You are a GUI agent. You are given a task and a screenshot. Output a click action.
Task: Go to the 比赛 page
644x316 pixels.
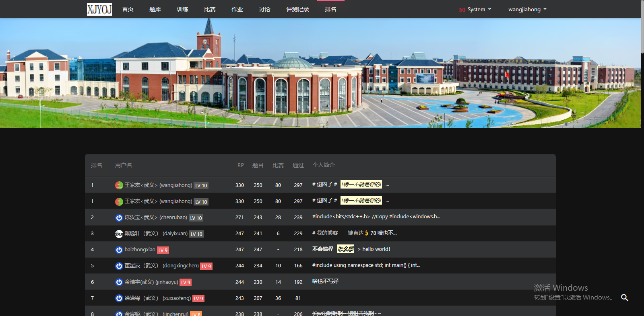click(x=210, y=9)
